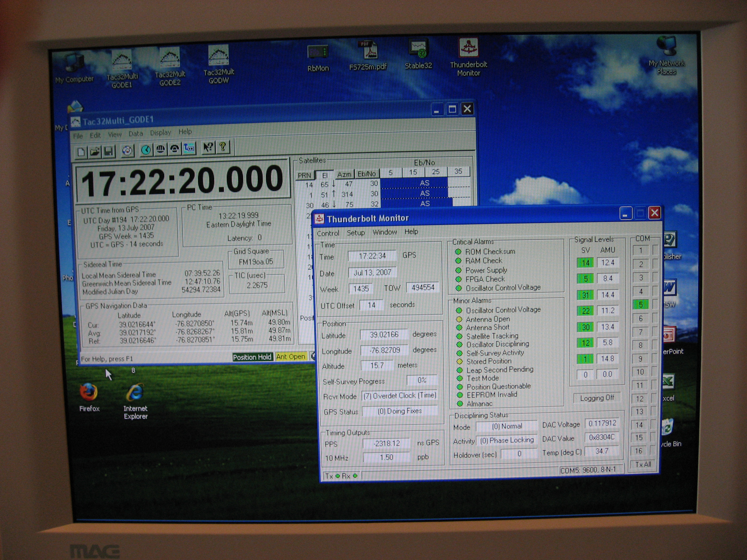This screenshot has width=747, height=560.
Task: Launch Internet Explorer from the desktop
Action: [135, 401]
